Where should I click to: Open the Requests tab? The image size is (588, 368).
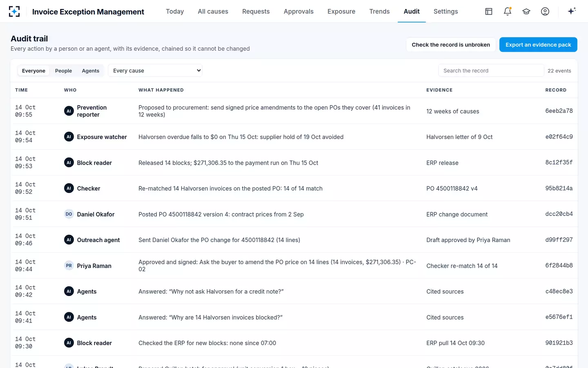pos(256,11)
